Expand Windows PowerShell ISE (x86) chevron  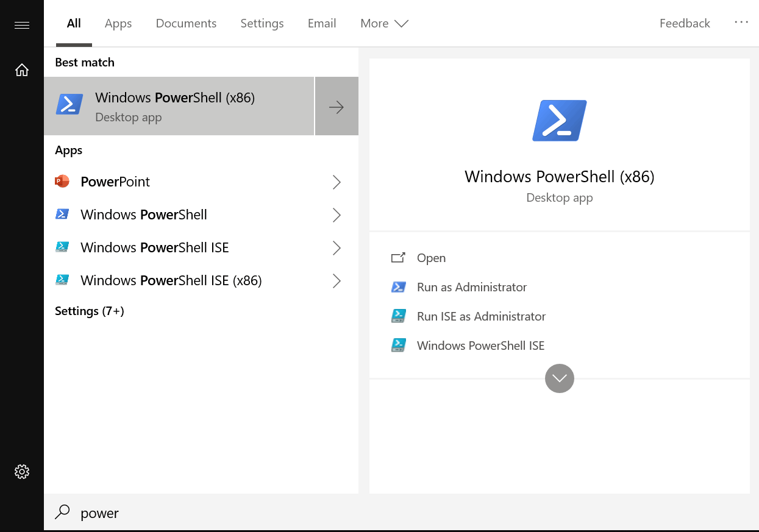[337, 281]
